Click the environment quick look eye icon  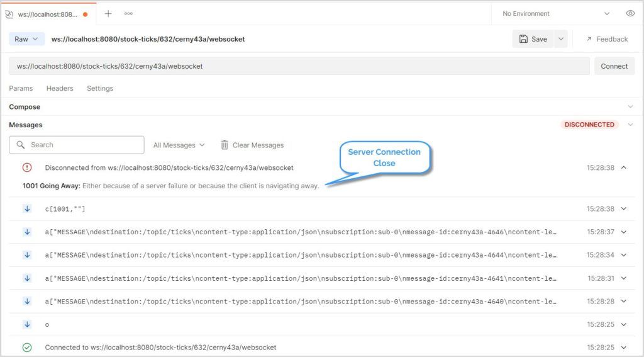pyautogui.click(x=630, y=13)
